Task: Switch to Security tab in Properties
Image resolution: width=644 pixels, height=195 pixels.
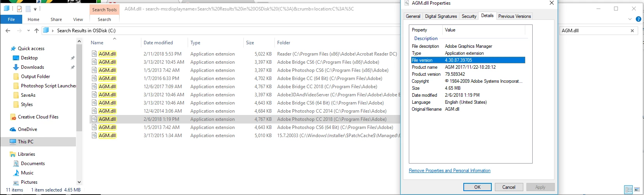Action: pos(469,16)
